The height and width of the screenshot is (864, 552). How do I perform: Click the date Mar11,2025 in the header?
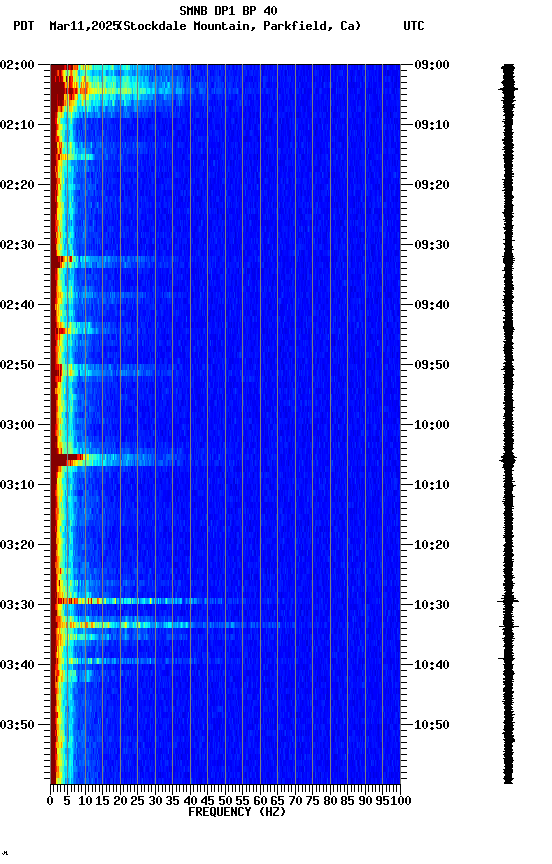click(84, 26)
